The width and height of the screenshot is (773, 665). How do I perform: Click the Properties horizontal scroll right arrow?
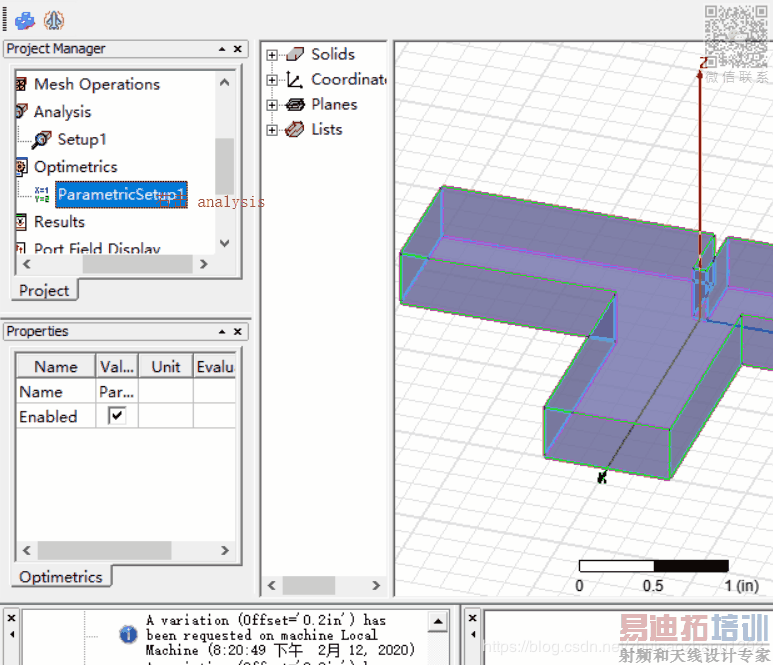[225, 550]
